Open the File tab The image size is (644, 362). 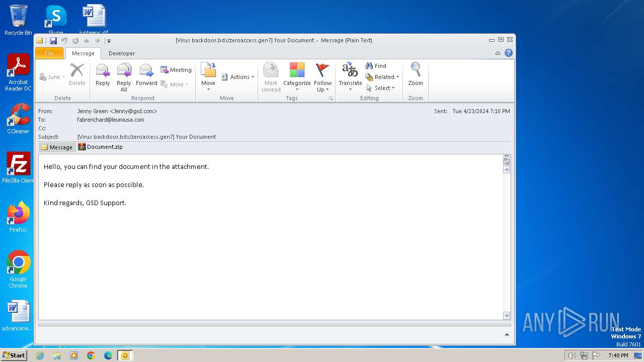point(49,53)
